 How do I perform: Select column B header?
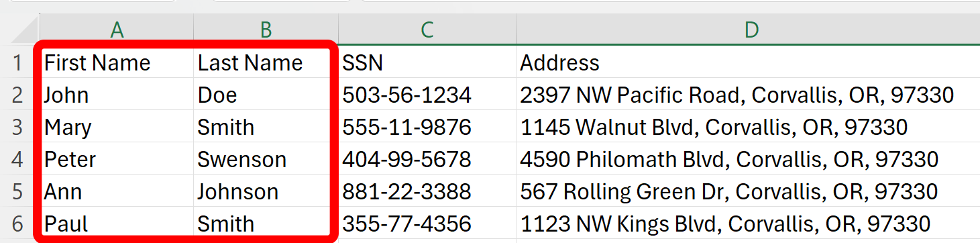pos(266,30)
